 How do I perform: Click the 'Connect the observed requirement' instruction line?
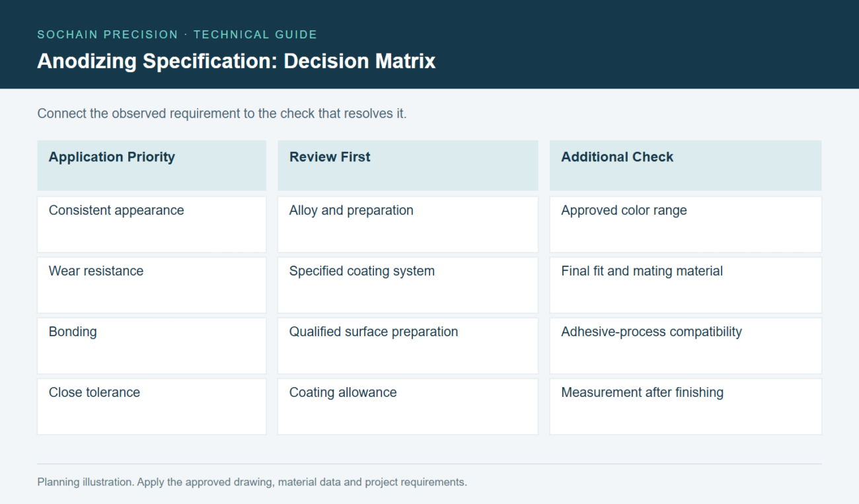(x=222, y=113)
